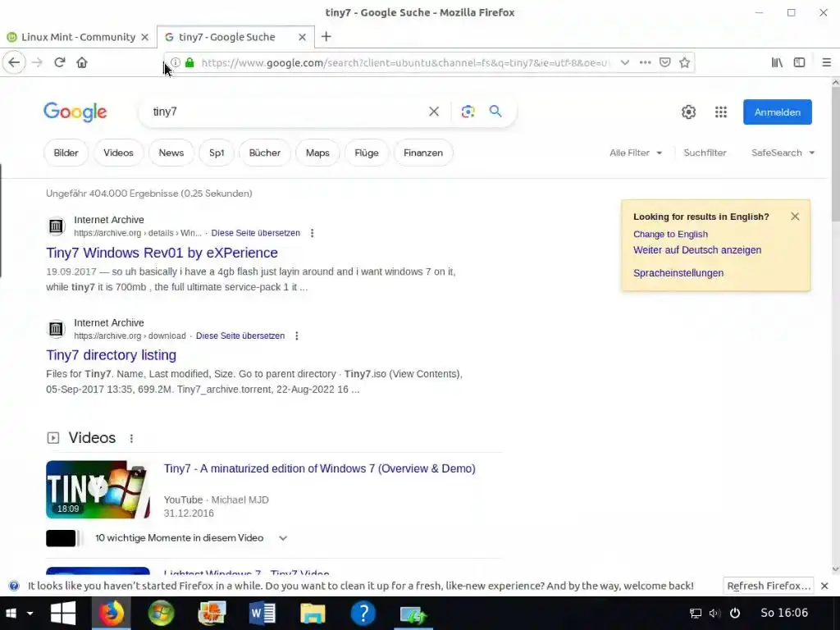This screenshot has width=840, height=630.
Task: Show site information icon in URL bar
Action: [x=176, y=62]
